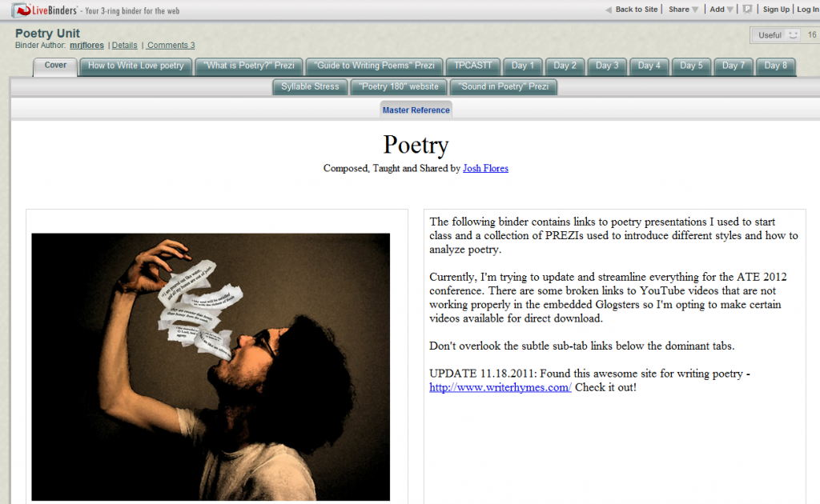Image resolution: width=820 pixels, height=504 pixels.
Task: Click the presentation mode icon
Action: pos(747,10)
